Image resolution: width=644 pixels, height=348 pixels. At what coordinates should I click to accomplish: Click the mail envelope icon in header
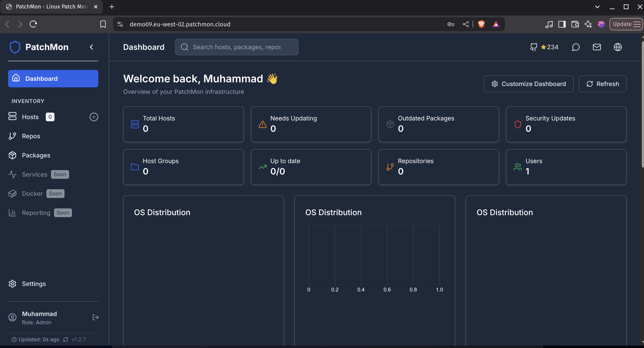pyautogui.click(x=596, y=47)
